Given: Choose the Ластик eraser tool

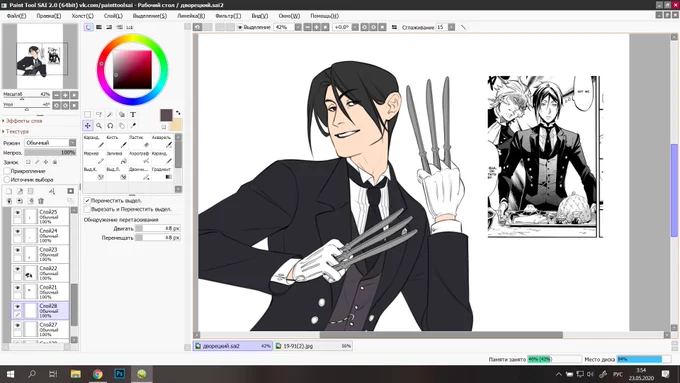Looking at the screenshot, I should coord(139,141).
